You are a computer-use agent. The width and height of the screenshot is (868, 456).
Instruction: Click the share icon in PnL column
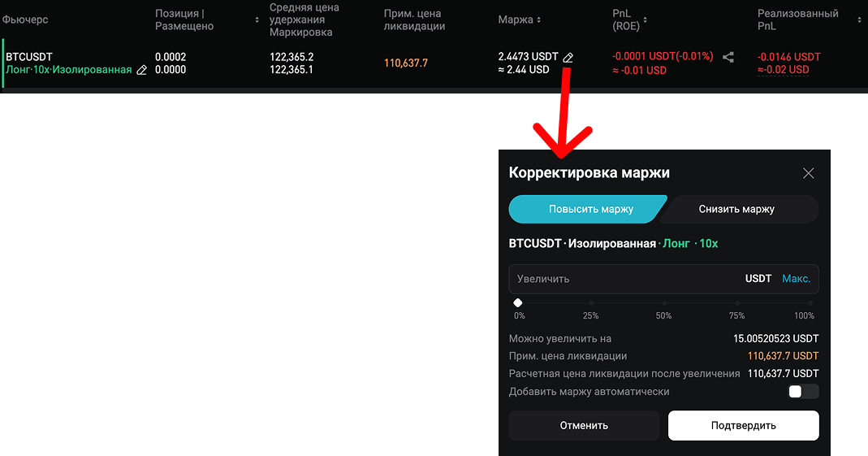(728, 58)
